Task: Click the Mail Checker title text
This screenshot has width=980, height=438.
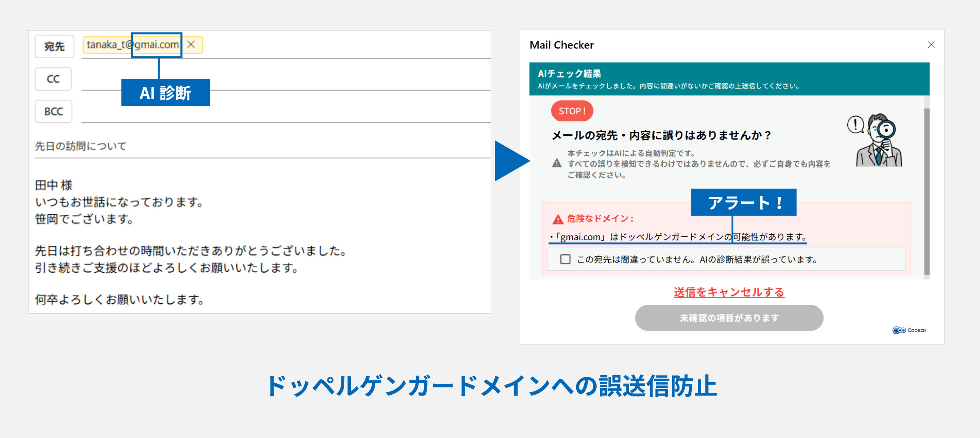Action: (x=561, y=45)
